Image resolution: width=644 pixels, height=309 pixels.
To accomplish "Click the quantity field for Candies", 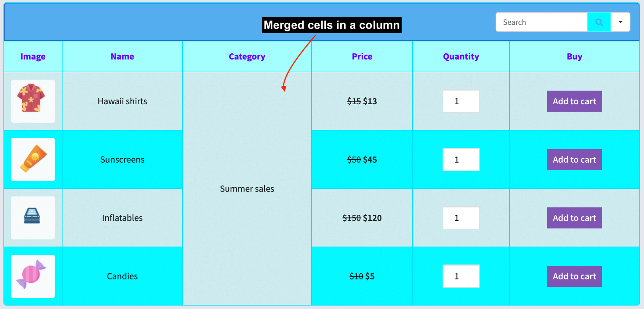I will pos(461,276).
